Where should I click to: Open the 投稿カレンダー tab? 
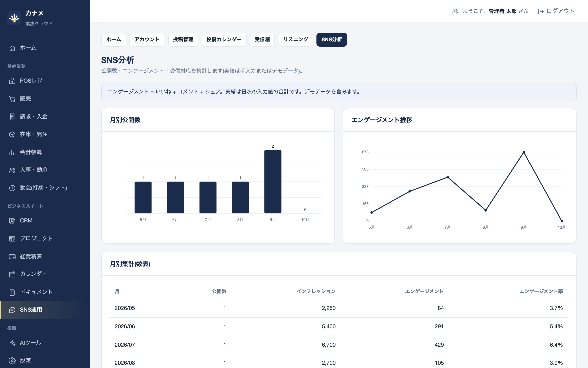pos(224,39)
